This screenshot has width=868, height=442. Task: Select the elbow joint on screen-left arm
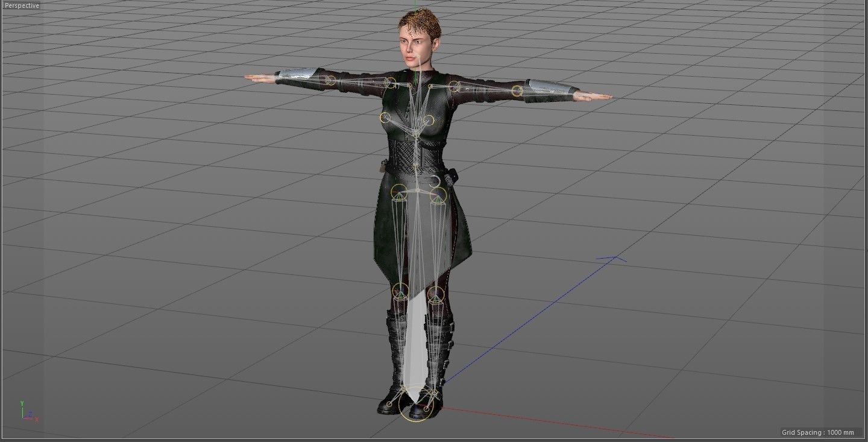tap(330, 80)
